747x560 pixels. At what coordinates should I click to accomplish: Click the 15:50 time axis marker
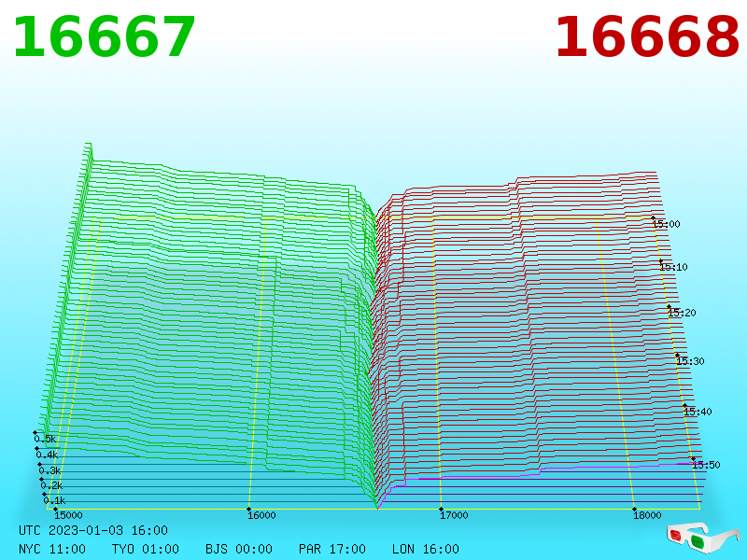coord(706,465)
